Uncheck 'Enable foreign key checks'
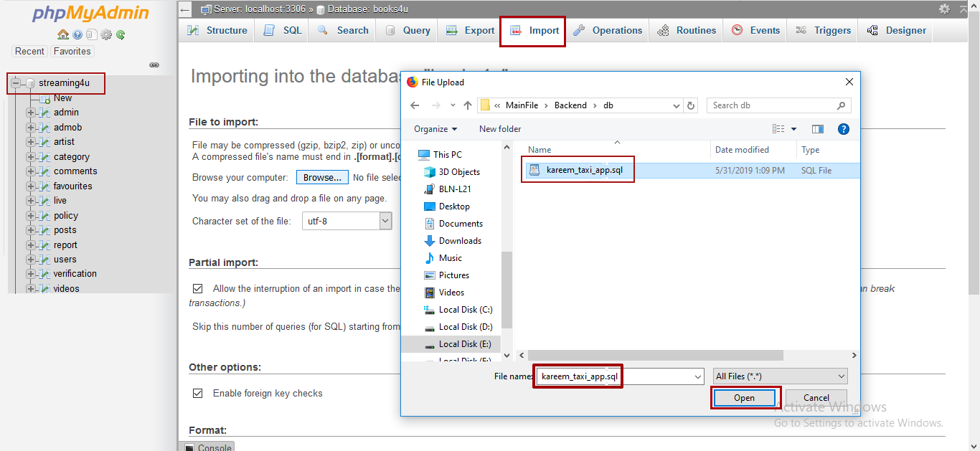The width and height of the screenshot is (980, 451). [x=197, y=394]
